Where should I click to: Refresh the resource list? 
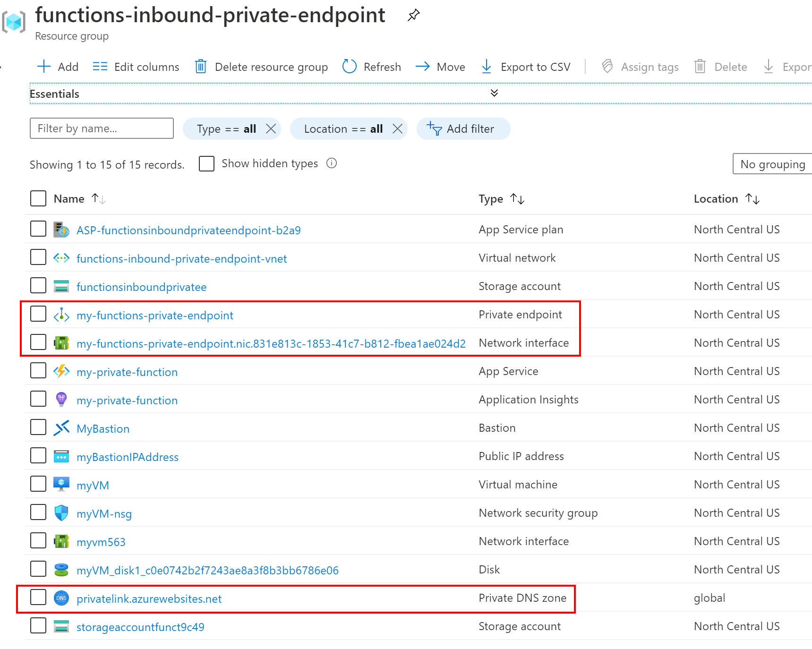pos(372,67)
